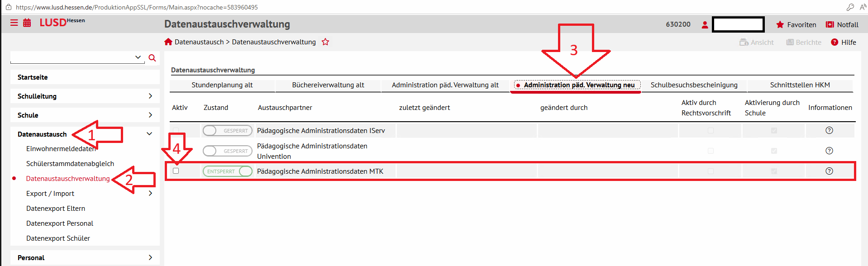Click the LUSD Hessen logo

click(x=62, y=22)
